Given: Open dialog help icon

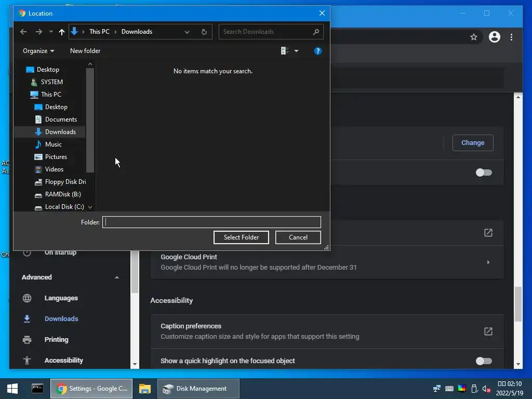Looking at the screenshot, I should click(317, 51).
